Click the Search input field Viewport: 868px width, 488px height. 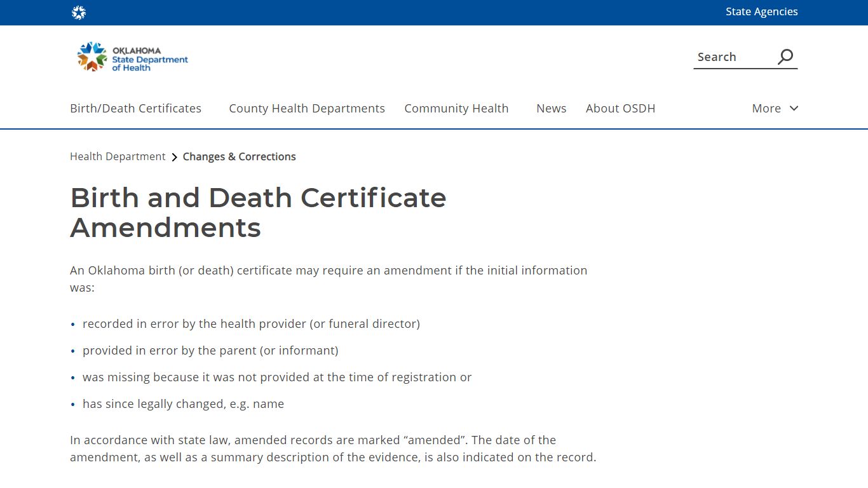733,57
